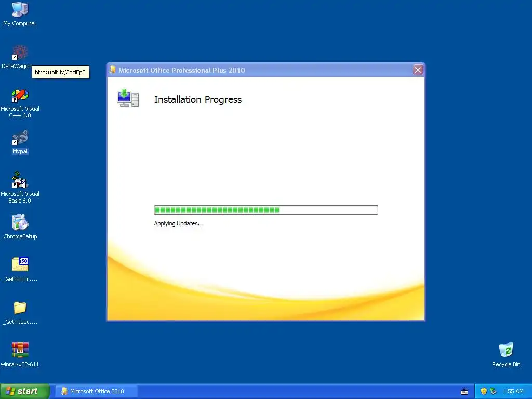This screenshot has width=532, height=399.
Task: Select the My Computer desktop icon
Action: [20, 14]
